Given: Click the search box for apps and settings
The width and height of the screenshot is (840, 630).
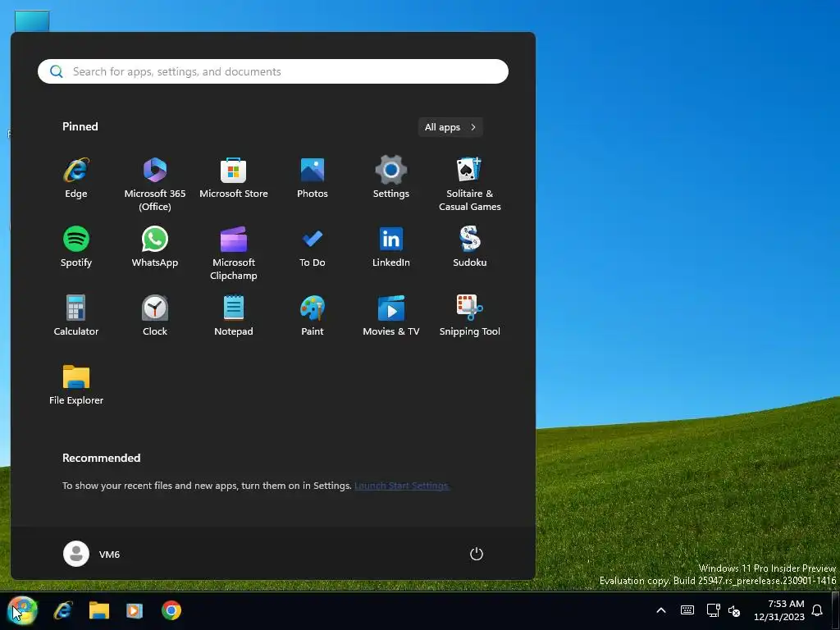Looking at the screenshot, I should 273,71.
